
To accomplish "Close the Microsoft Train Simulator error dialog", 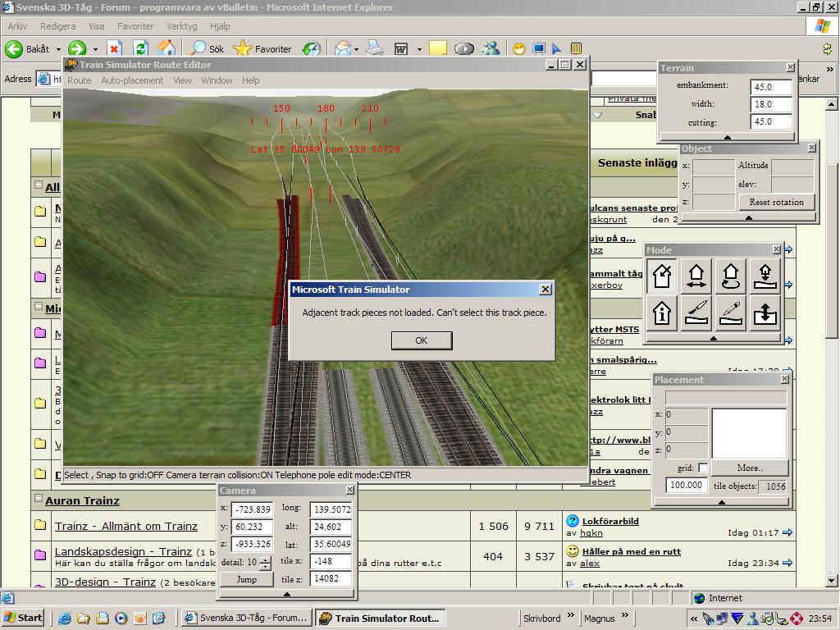I will pyautogui.click(x=546, y=290).
